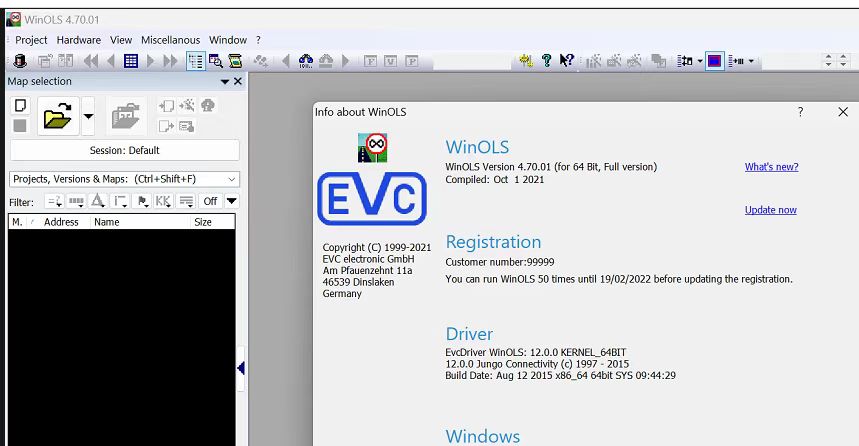The height and width of the screenshot is (446, 859).
Task: Click the open project yellow folder icon
Action: (58, 116)
